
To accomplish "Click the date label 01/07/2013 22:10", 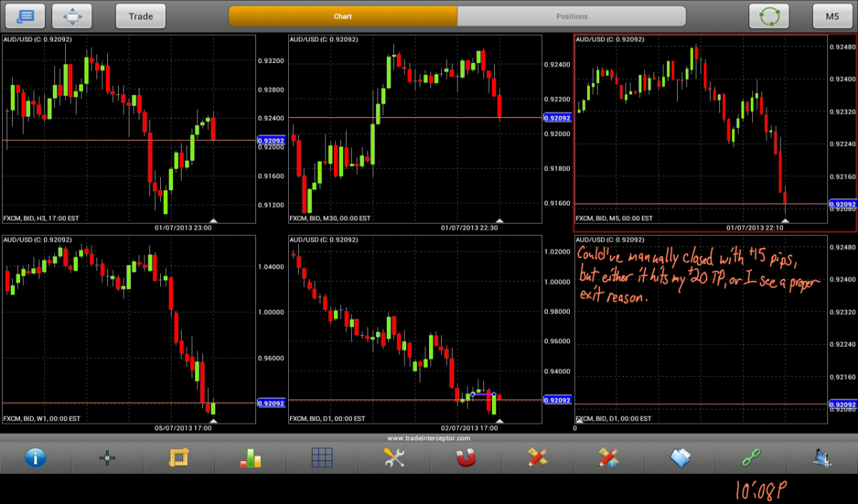I will click(755, 228).
